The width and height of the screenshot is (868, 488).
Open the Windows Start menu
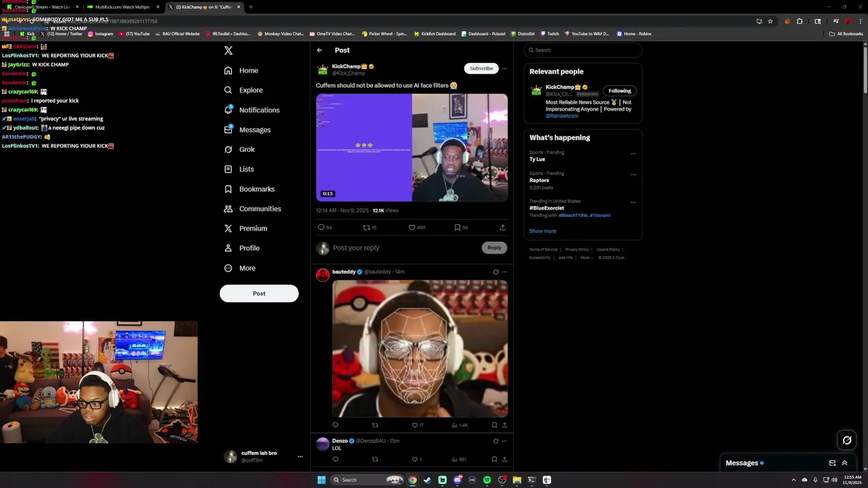[x=321, y=480]
